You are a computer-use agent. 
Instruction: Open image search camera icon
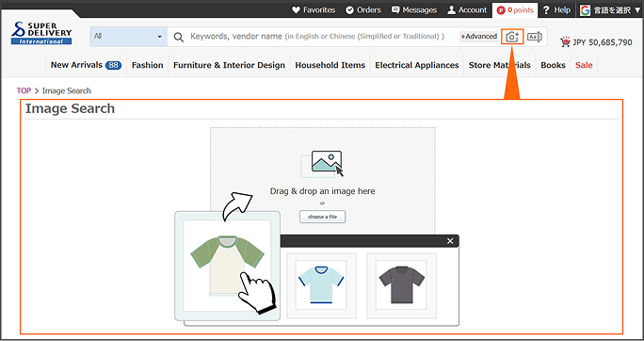point(512,37)
